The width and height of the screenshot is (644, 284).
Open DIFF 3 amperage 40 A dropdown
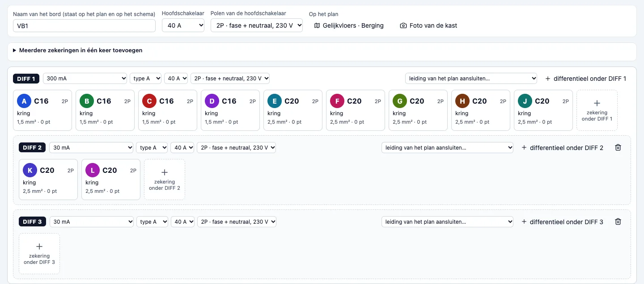[182, 221]
